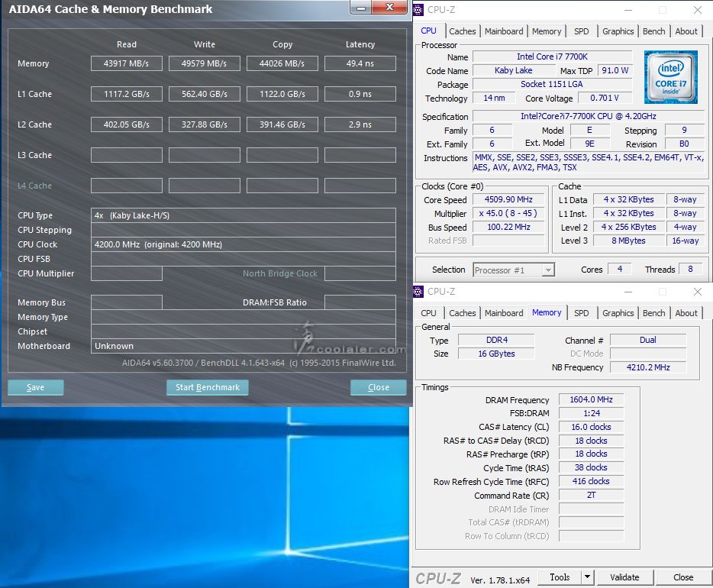Click Cores count value 4

(620, 270)
